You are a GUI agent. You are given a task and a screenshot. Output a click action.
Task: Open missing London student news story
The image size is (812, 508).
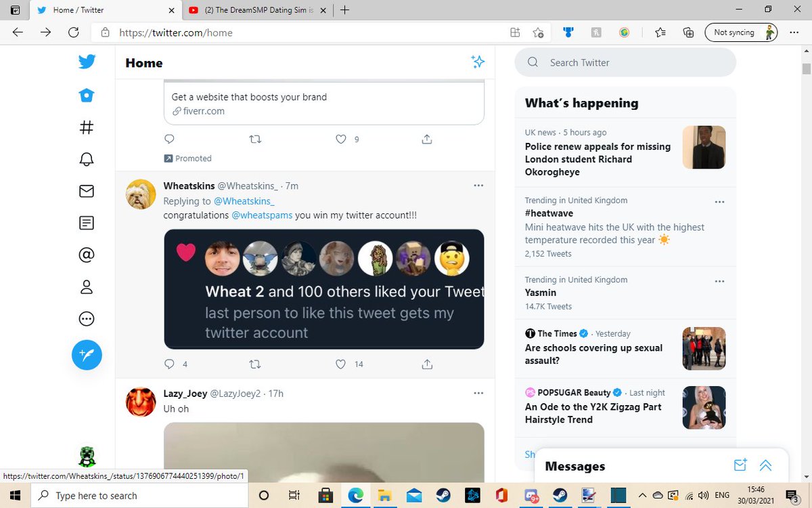(x=625, y=152)
